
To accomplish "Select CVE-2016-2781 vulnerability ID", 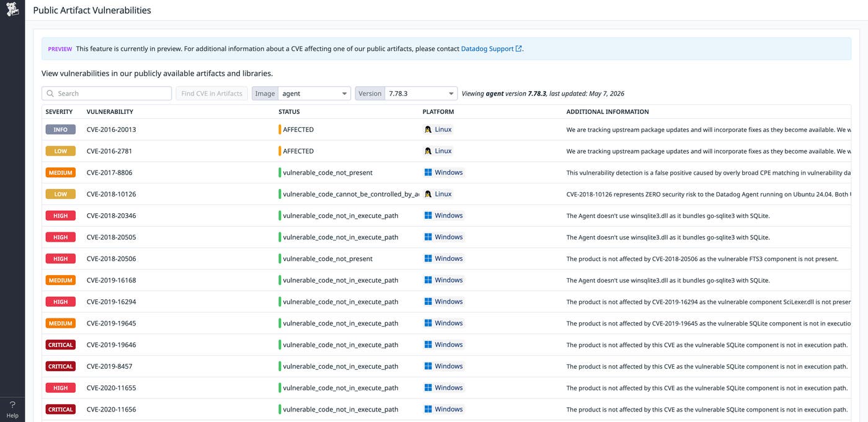I will pos(109,151).
